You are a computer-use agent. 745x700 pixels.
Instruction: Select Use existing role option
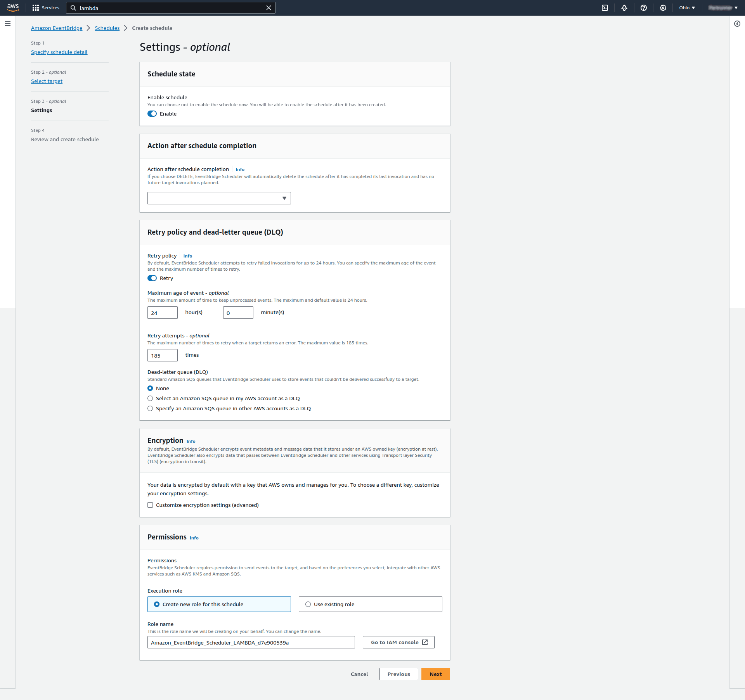308,604
